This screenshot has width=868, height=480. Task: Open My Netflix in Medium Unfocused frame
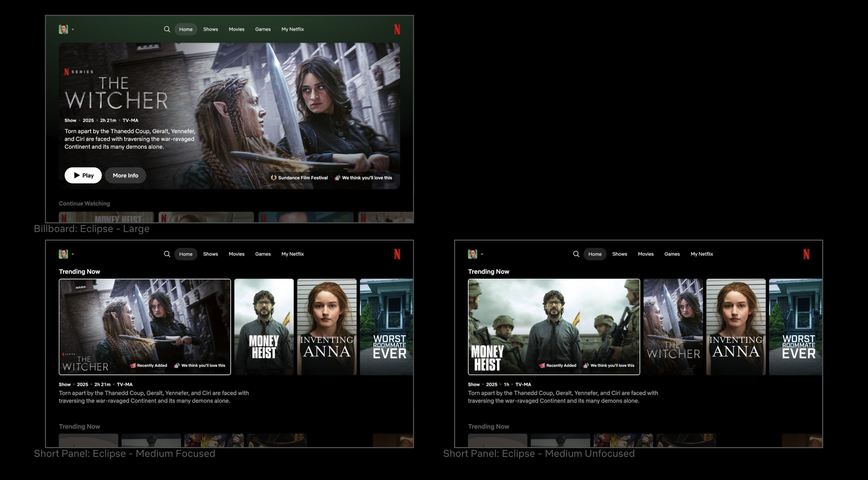tap(702, 254)
